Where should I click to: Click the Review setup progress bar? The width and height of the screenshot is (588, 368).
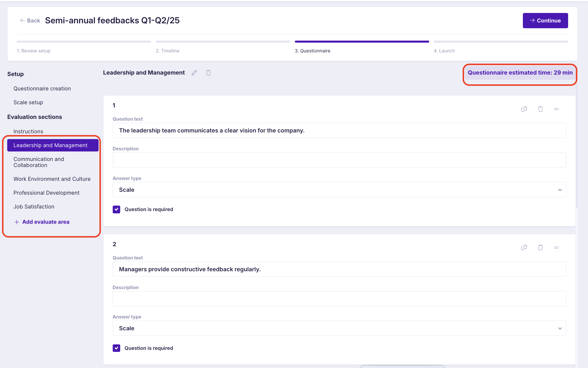[x=84, y=42]
